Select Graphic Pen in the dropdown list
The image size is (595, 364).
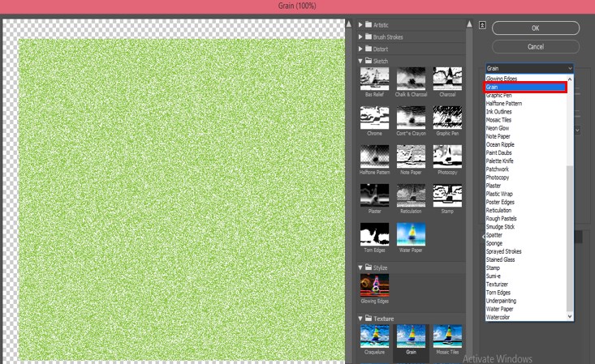pos(498,95)
